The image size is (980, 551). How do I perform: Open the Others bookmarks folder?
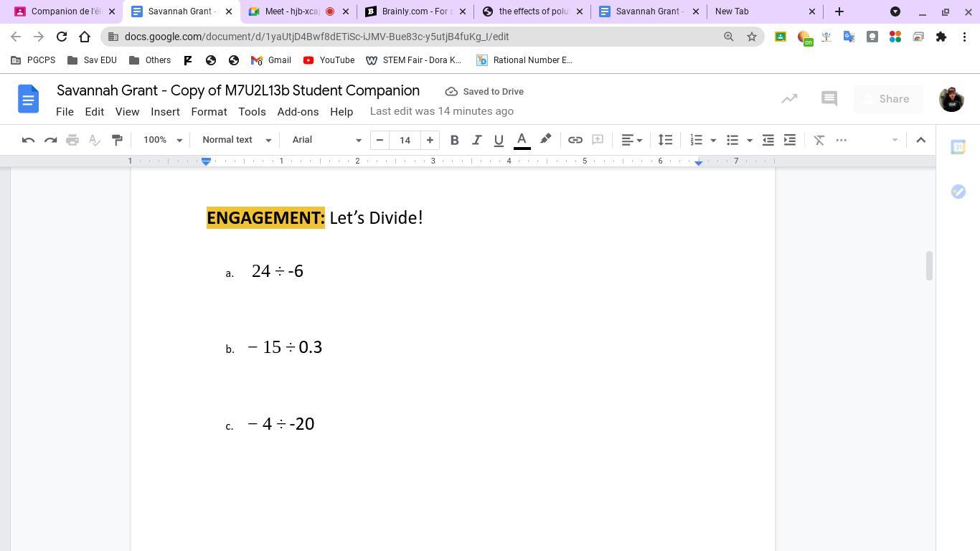150,60
